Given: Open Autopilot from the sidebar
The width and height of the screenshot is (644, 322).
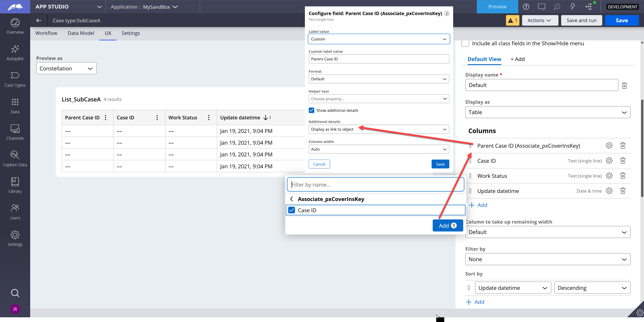Looking at the screenshot, I should 15,53.
